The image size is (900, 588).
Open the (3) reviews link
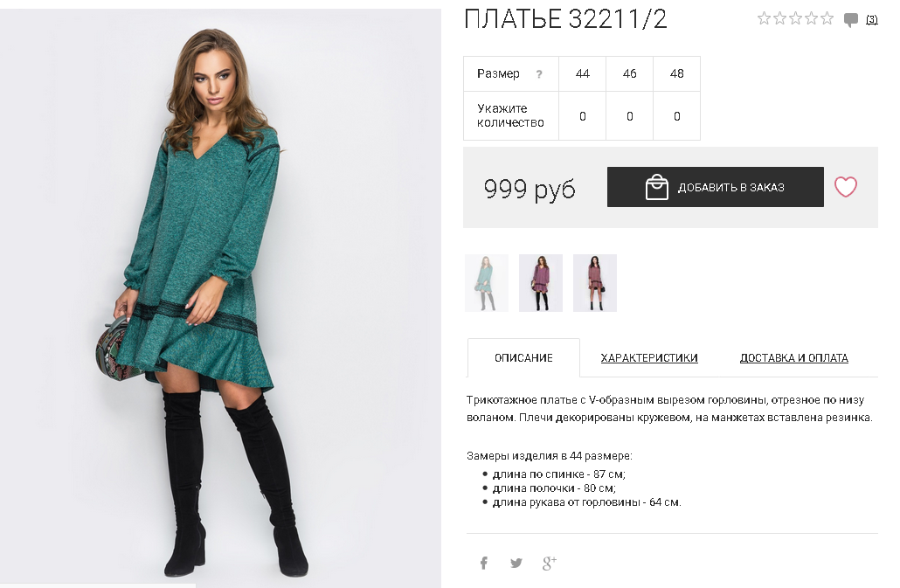point(871,19)
